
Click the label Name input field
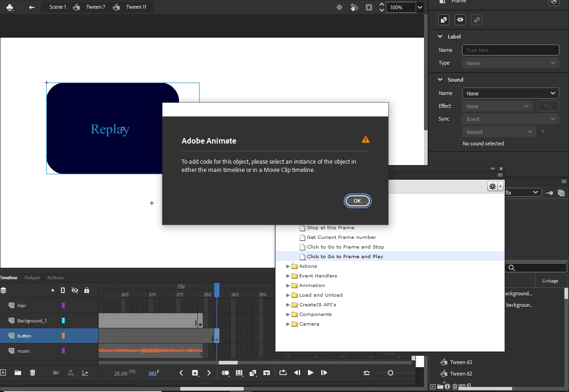point(511,50)
